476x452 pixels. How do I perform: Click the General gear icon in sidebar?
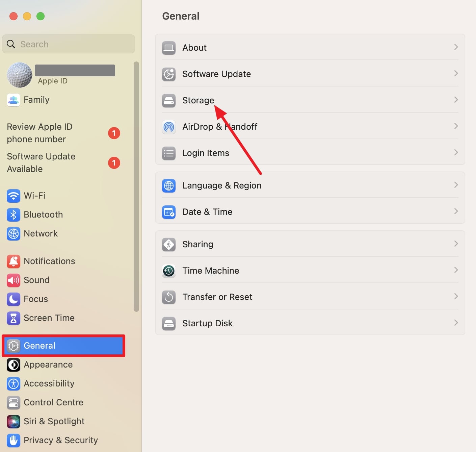coord(14,346)
